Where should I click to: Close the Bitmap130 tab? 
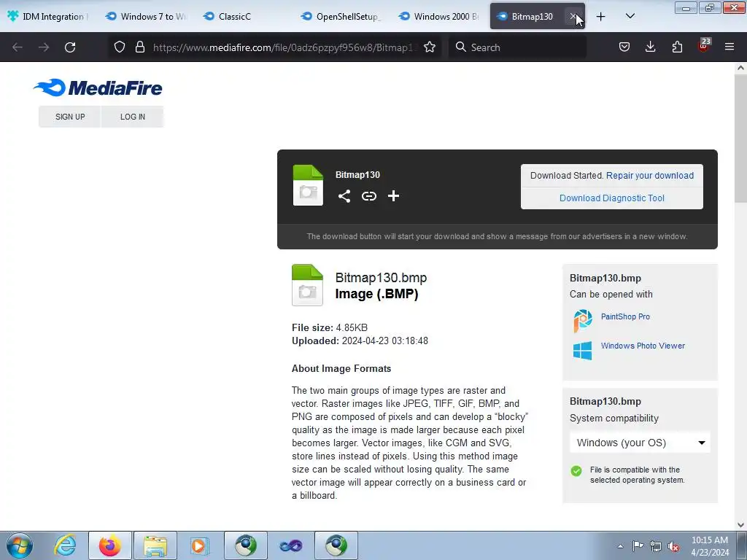pos(573,17)
